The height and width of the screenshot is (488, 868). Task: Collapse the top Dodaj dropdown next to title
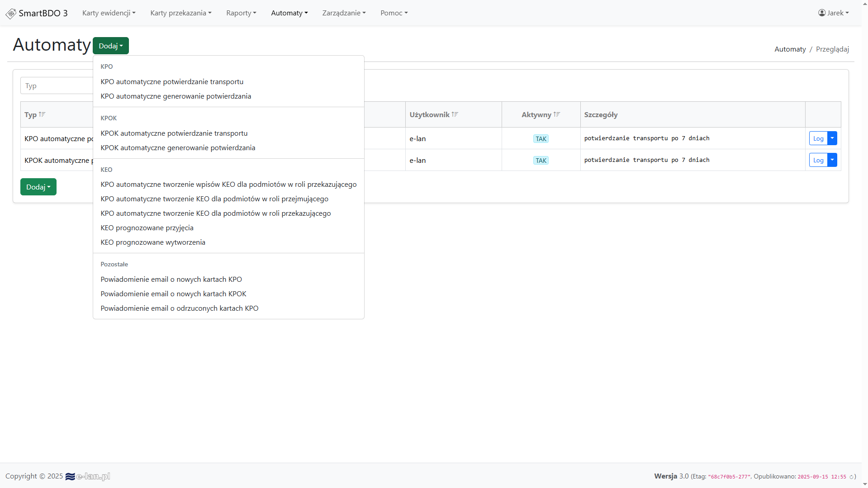[x=111, y=46]
